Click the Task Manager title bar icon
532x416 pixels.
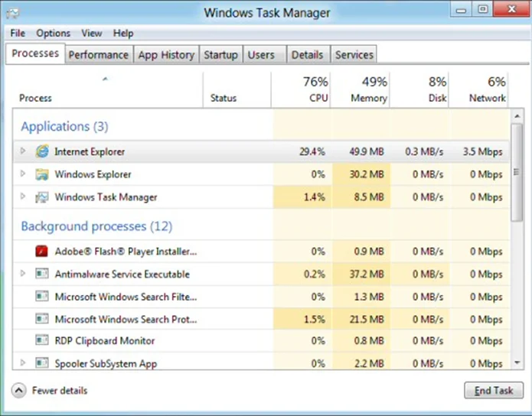13,12
